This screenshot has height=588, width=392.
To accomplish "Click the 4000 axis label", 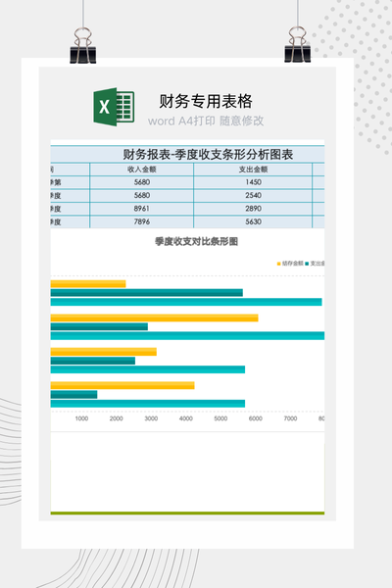I will click(x=186, y=418).
